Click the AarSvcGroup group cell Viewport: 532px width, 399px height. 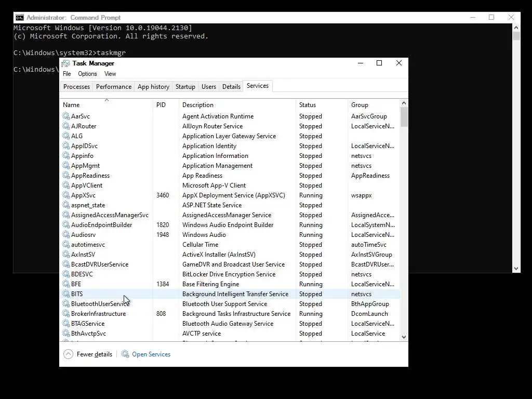click(x=369, y=116)
